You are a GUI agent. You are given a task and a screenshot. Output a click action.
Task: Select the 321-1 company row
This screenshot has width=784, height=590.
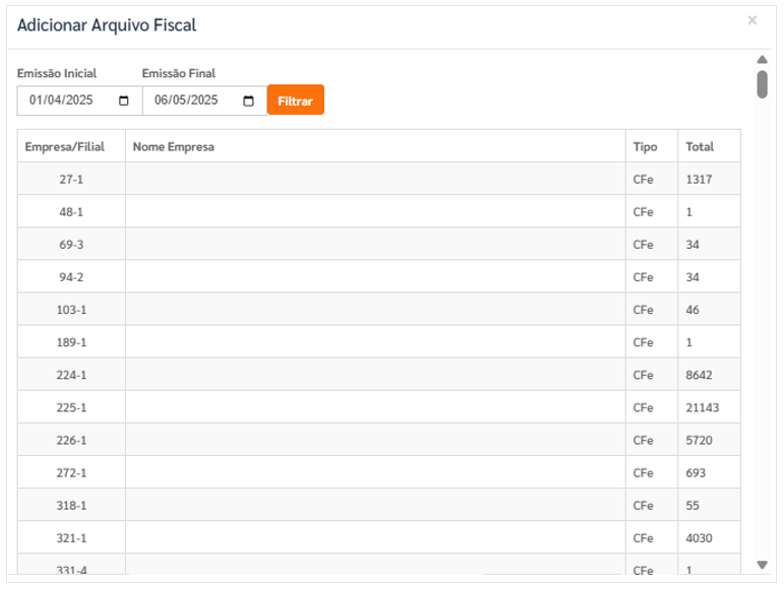(x=379, y=538)
